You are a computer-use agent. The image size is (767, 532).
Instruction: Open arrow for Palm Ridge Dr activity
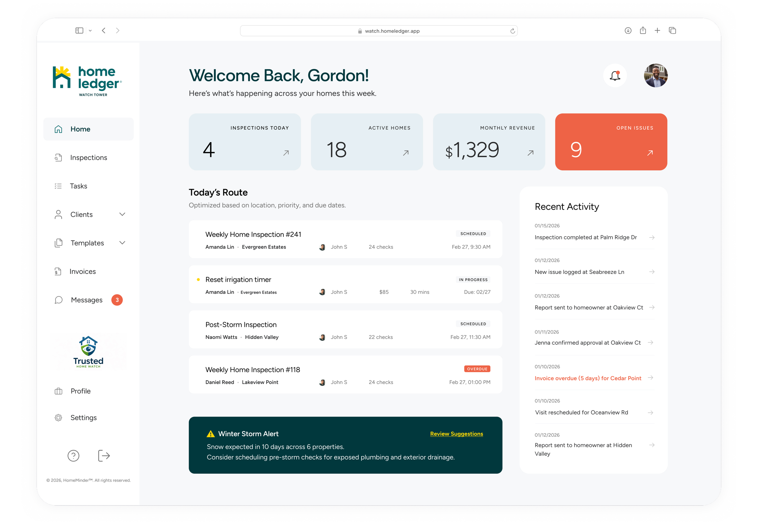(x=652, y=237)
